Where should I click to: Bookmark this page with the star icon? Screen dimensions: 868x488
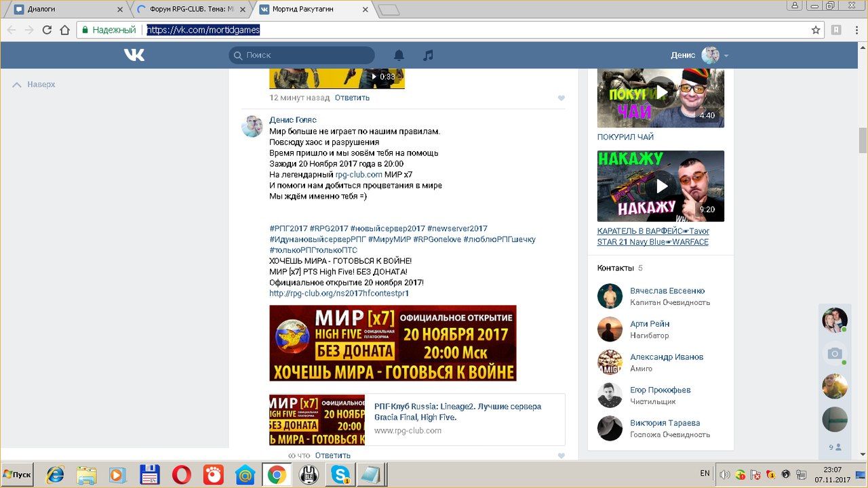point(816,30)
